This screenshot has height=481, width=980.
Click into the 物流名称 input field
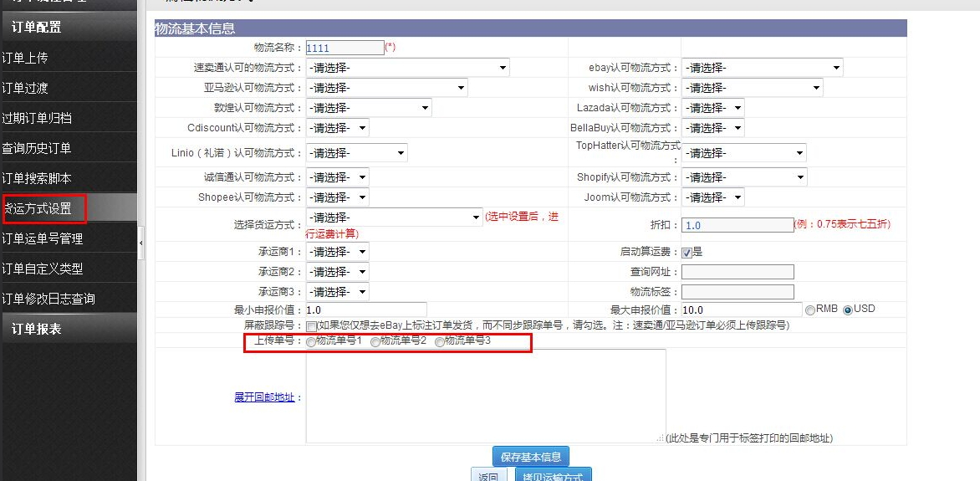[x=345, y=49]
